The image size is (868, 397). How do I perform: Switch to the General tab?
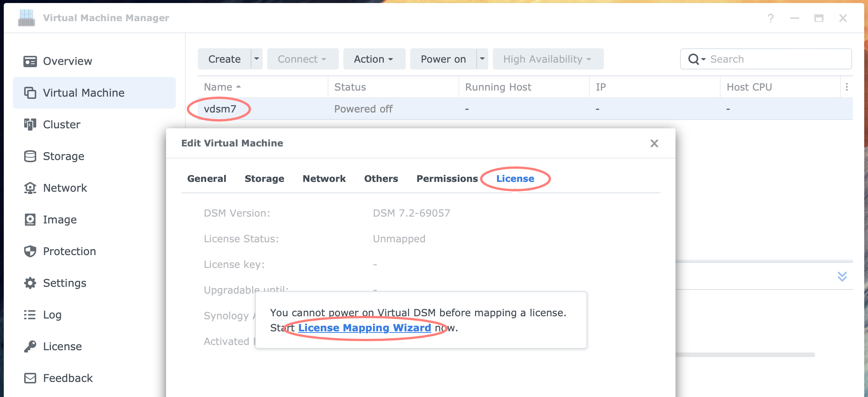click(x=207, y=178)
